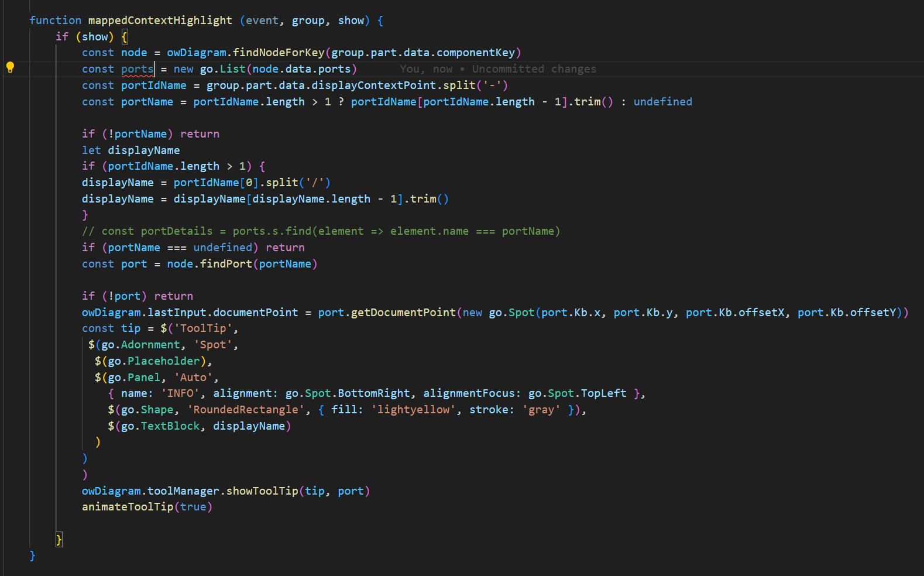Click 'Adornment' class name
The width and height of the screenshot is (924, 576).
(x=150, y=345)
